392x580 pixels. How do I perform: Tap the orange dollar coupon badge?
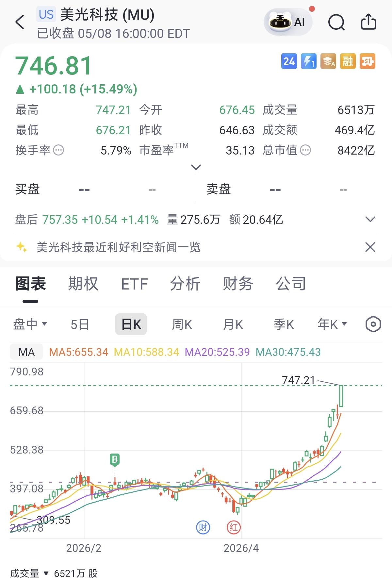367,61
